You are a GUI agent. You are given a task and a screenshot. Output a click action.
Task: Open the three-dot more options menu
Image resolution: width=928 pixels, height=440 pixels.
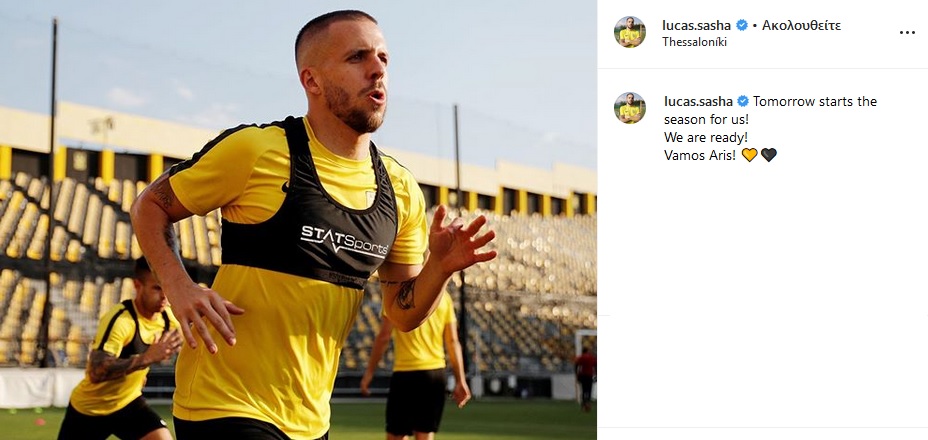[907, 33]
